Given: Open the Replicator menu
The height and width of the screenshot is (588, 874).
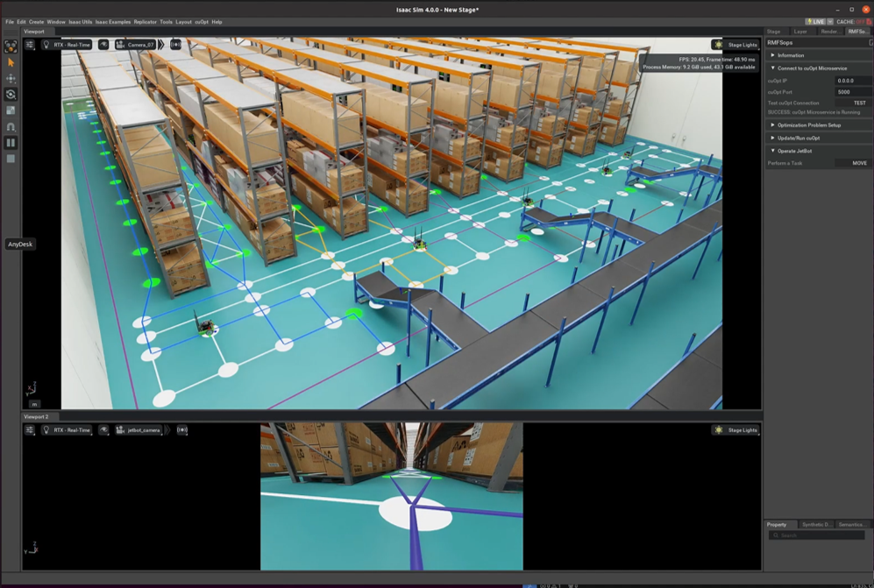Looking at the screenshot, I should tap(145, 22).
